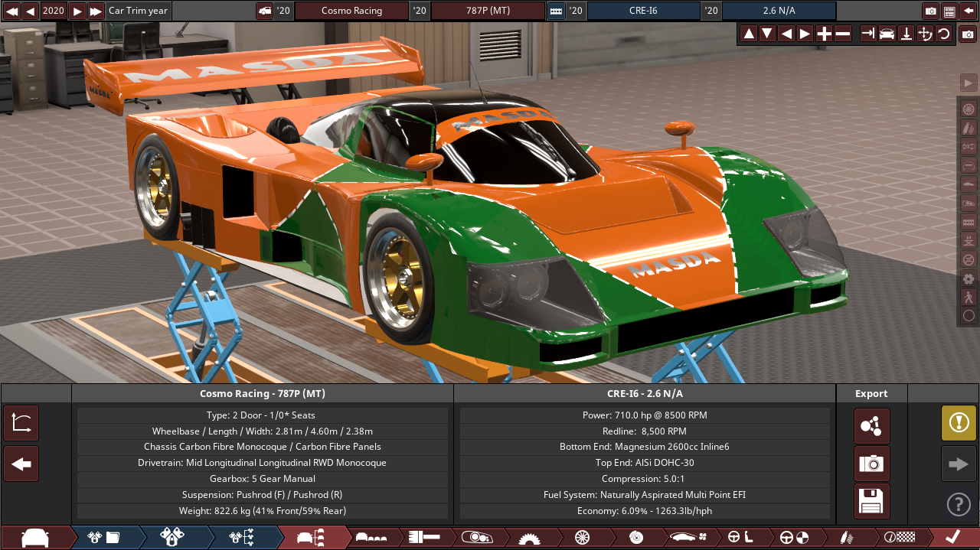Rotate camera left with left triangle

click(x=786, y=34)
